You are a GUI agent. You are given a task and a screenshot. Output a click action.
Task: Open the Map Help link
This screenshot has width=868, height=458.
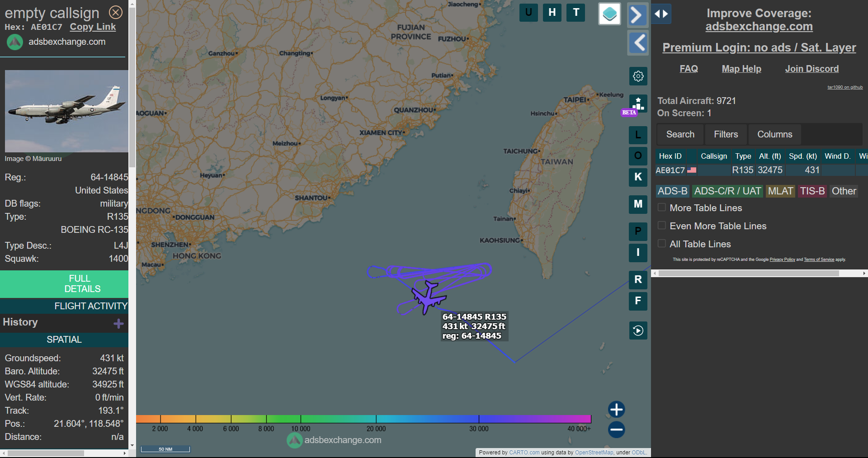[741, 69]
